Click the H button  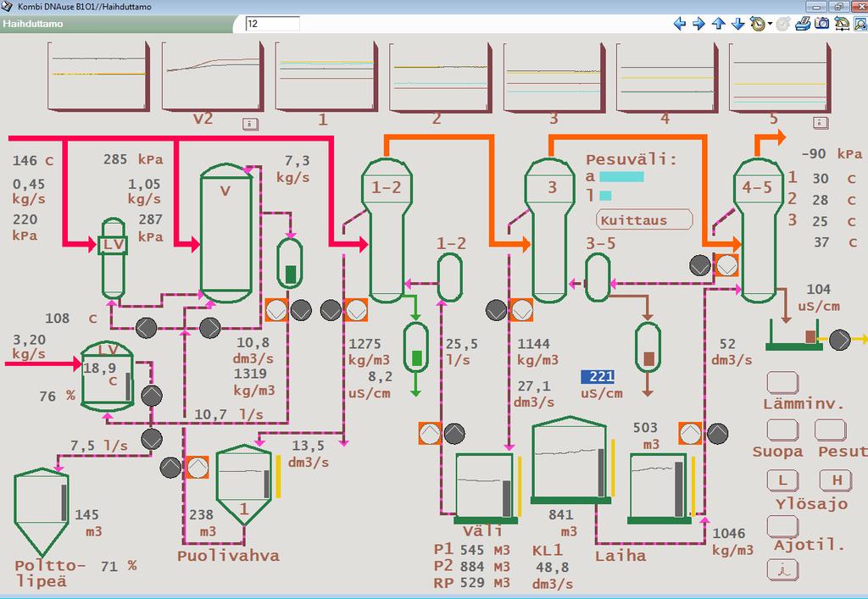tap(835, 480)
